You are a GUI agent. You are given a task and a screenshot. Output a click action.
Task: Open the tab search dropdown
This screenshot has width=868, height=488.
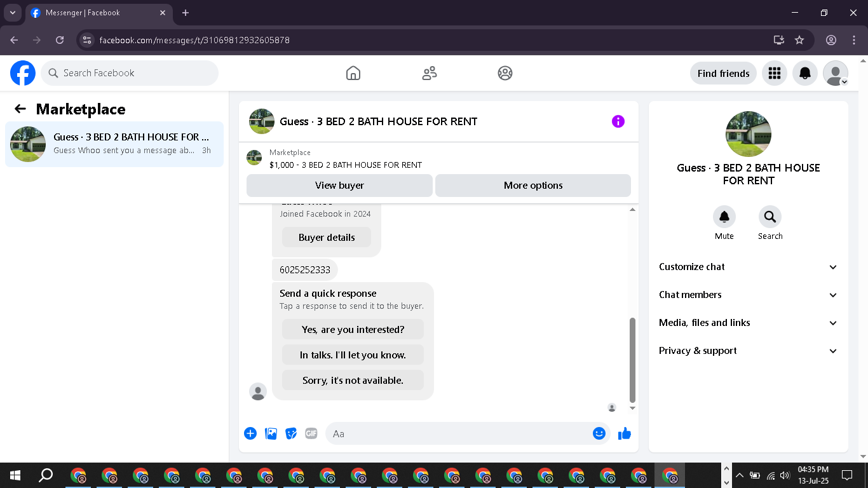12,13
